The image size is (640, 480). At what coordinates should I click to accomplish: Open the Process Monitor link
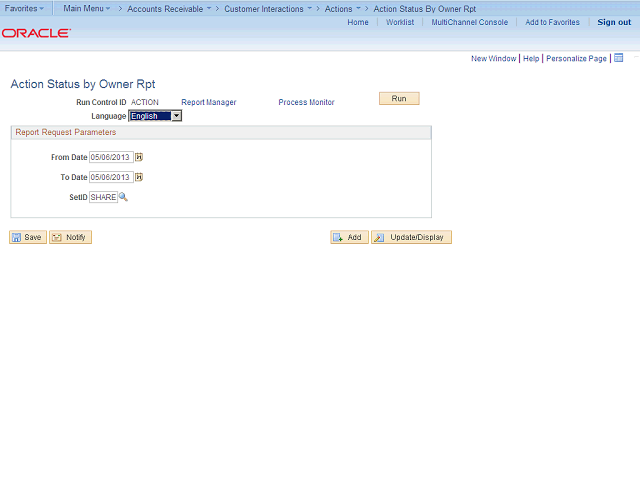pyautogui.click(x=306, y=102)
